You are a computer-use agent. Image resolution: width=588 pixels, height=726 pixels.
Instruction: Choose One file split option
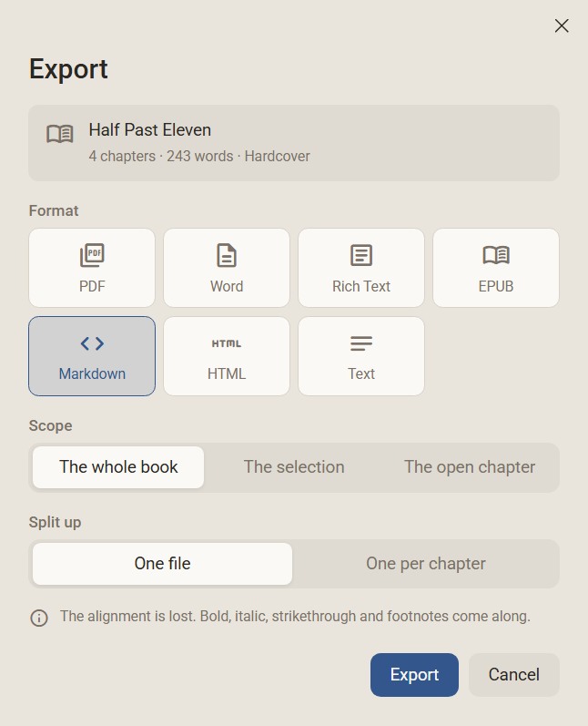162,564
